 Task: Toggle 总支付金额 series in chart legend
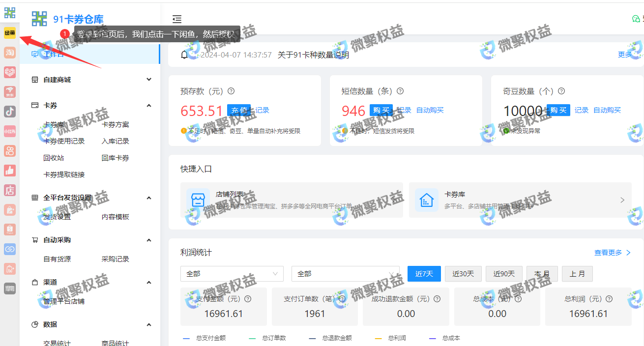tap(204, 338)
